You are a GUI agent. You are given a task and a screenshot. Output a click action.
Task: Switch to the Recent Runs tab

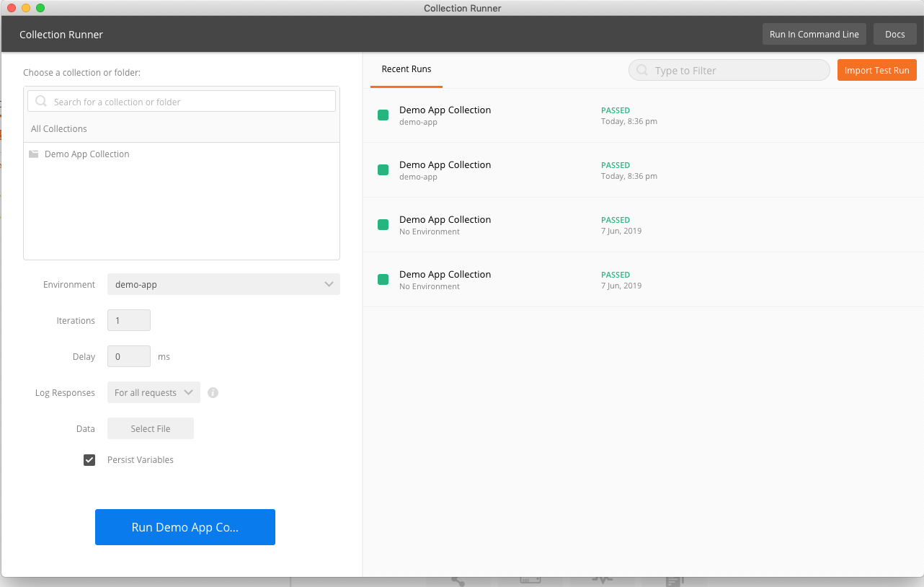[x=407, y=69]
